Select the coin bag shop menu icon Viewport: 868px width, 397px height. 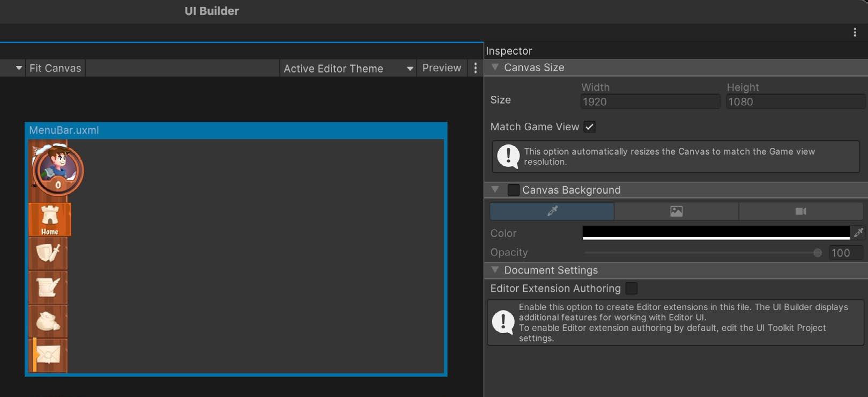pos(48,321)
